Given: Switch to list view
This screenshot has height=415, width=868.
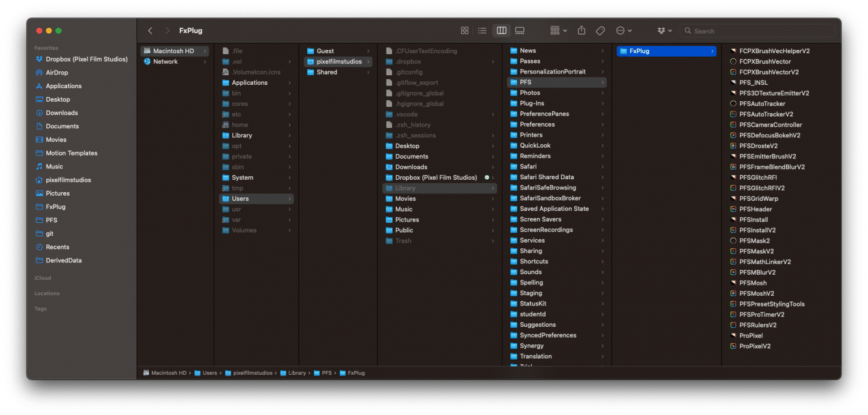Looking at the screenshot, I should [x=482, y=31].
